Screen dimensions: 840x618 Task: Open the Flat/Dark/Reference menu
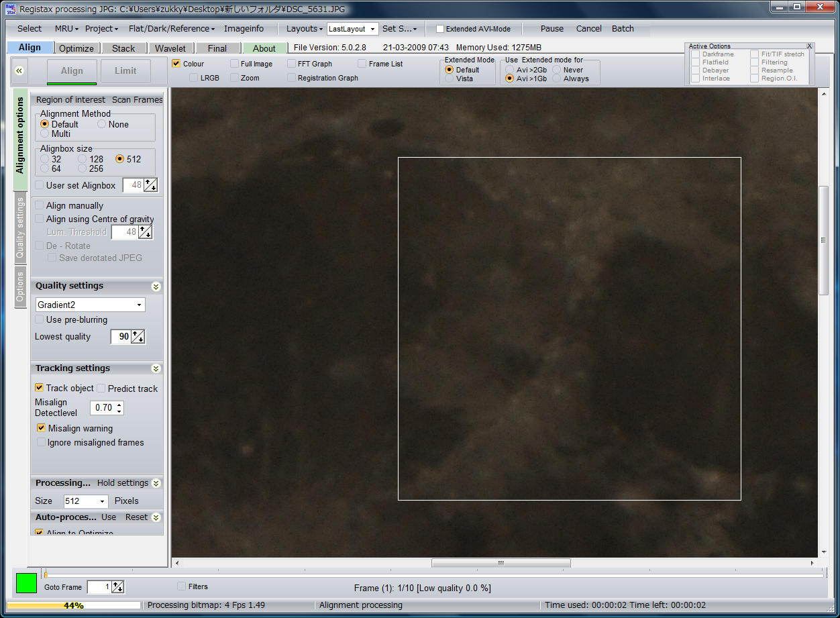pos(172,29)
